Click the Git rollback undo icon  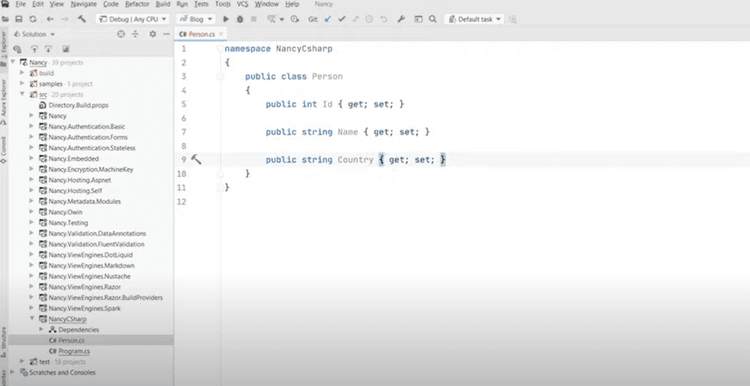click(x=384, y=20)
